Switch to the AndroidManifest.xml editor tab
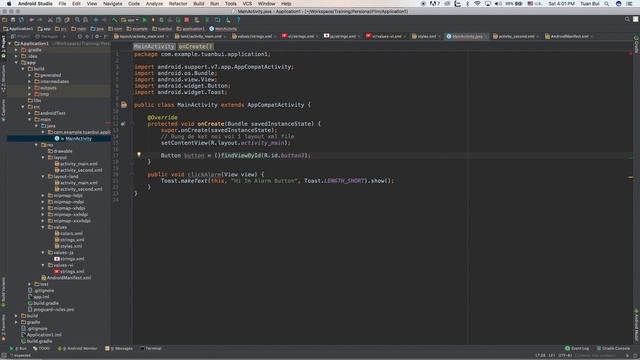 [x=569, y=36]
